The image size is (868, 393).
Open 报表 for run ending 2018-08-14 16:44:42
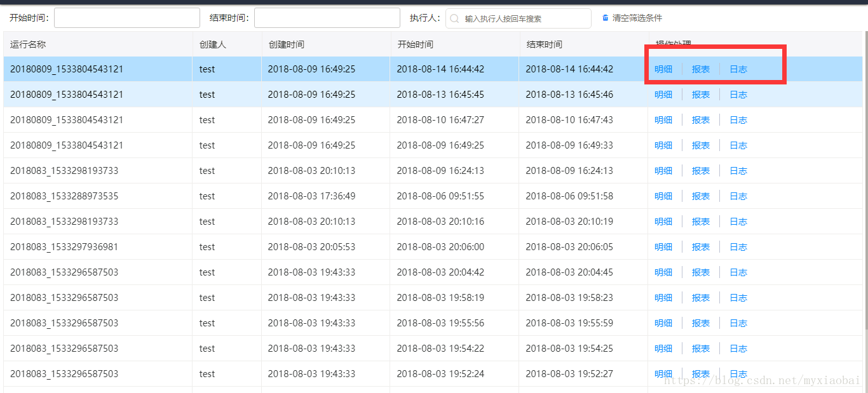click(701, 69)
